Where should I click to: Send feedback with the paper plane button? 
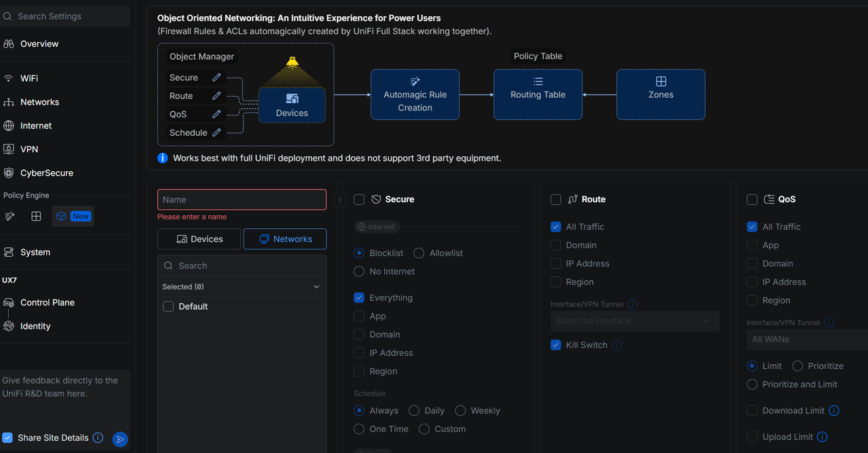point(120,439)
